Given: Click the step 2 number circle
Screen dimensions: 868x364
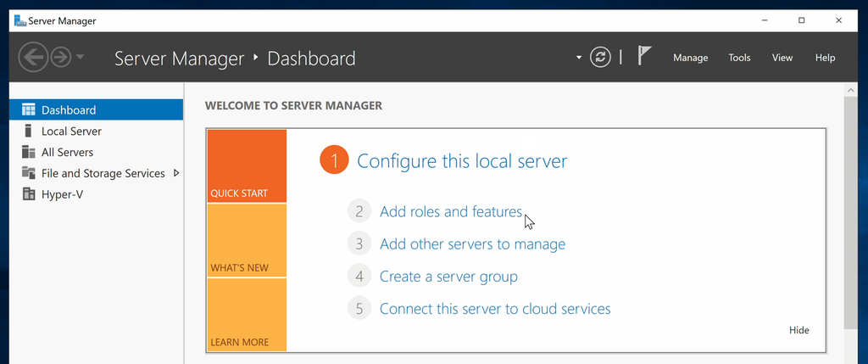Looking at the screenshot, I should 359,211.
